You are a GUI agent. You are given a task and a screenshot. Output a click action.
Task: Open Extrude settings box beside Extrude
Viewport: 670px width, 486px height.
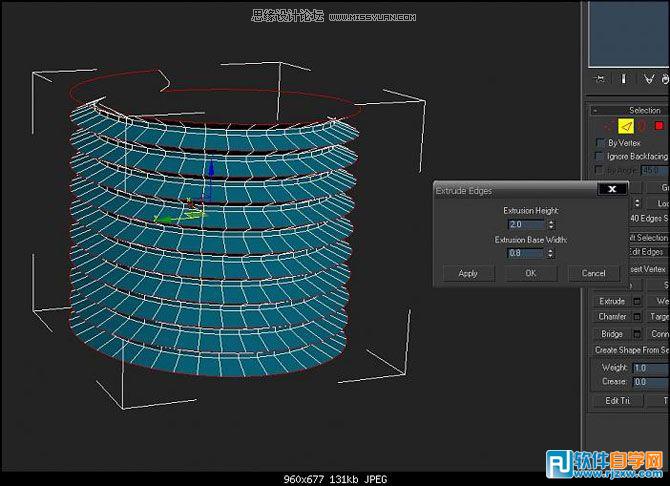[x=637, y=301]
